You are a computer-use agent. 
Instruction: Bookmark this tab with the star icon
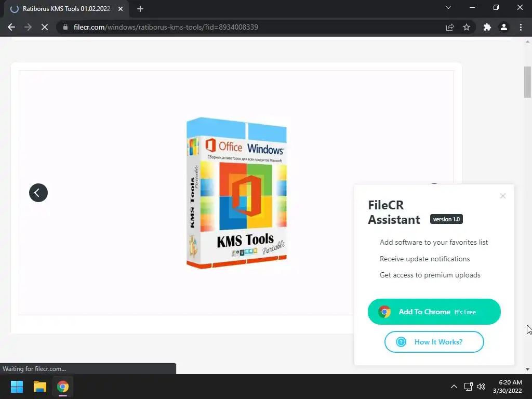pyautogui.click(x=467, y=27)
